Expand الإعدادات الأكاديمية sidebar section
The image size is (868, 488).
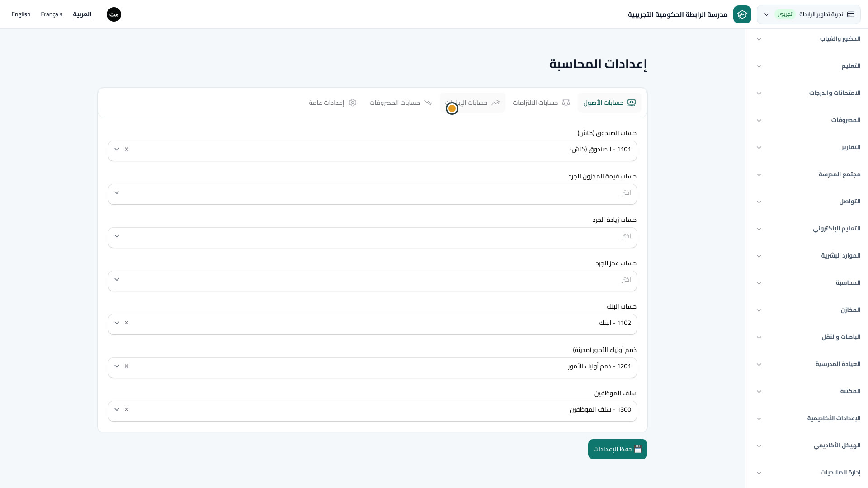click(x=808, y=418)
